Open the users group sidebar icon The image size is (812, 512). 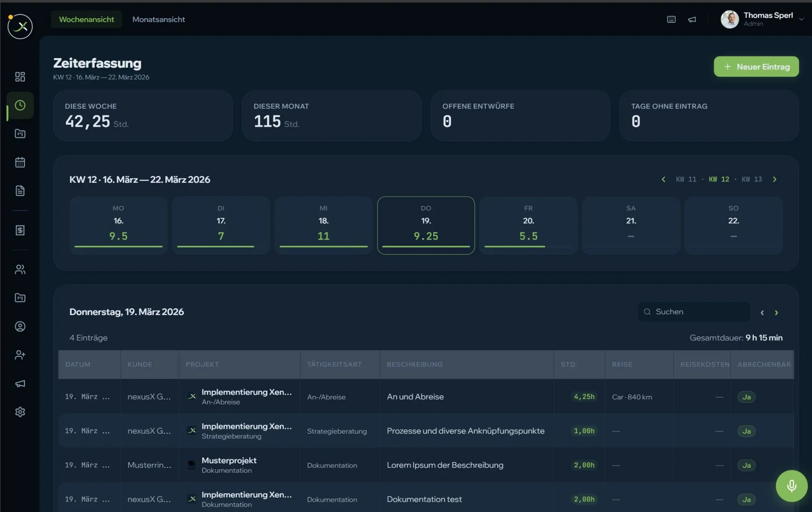pyautogui.click(x=20, y=269)
